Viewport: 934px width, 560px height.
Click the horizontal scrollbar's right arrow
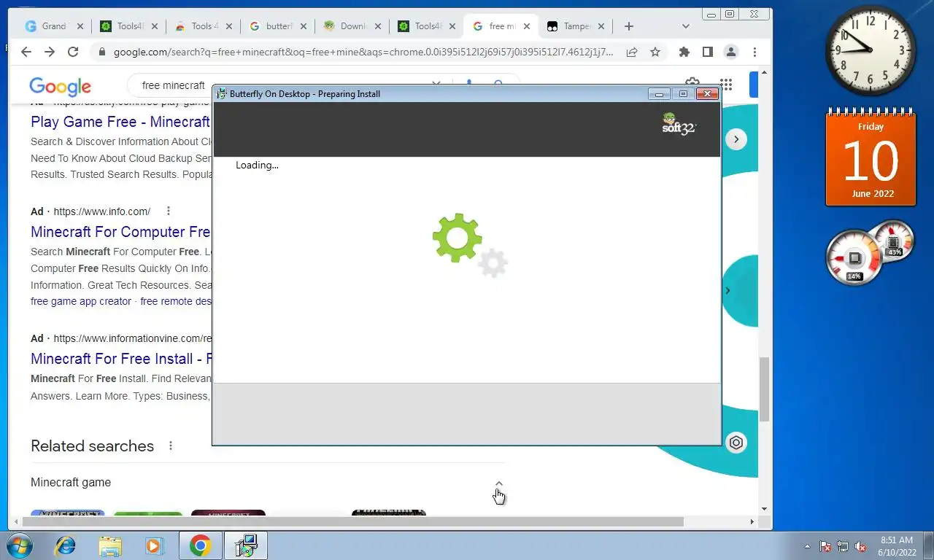coord(752,521)
